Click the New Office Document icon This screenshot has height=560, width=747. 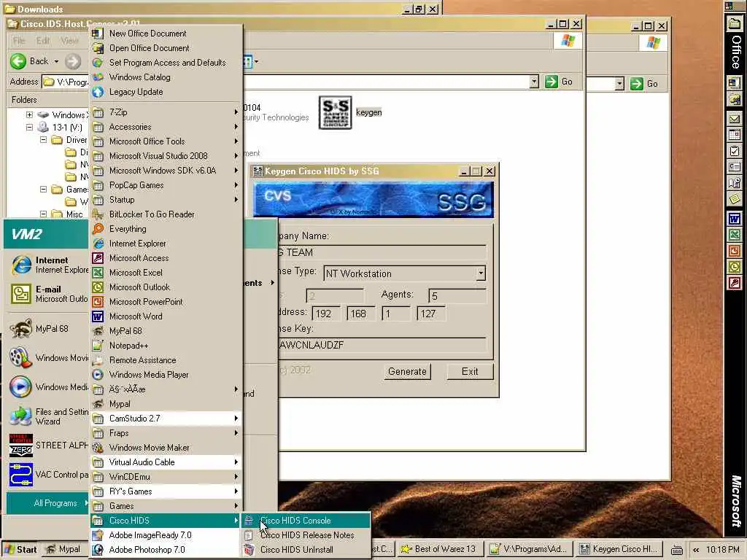(x=98, y=34)
